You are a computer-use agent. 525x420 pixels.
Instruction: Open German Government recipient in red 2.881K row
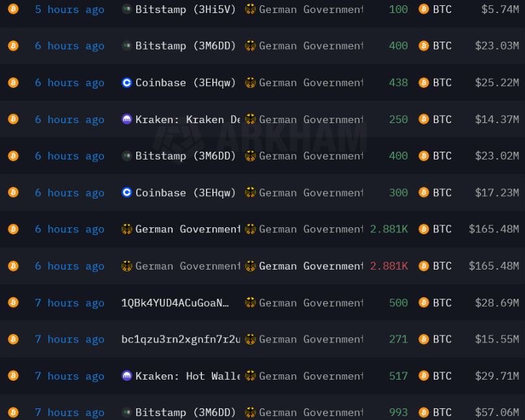311,266
